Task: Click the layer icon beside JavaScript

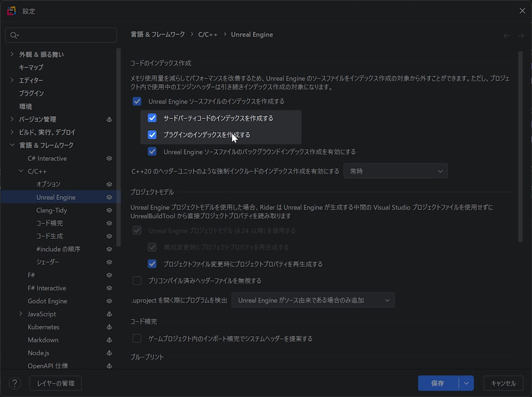Action: [109, 314]
